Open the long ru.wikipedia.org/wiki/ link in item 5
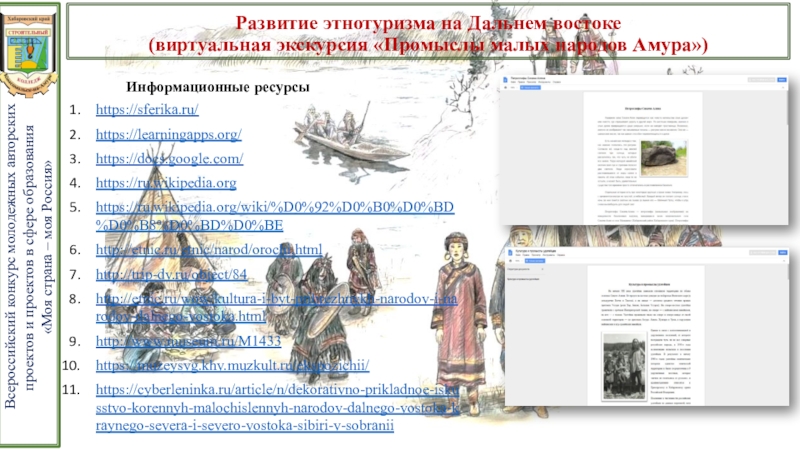The image size is (800, 450). coord(274,216)
